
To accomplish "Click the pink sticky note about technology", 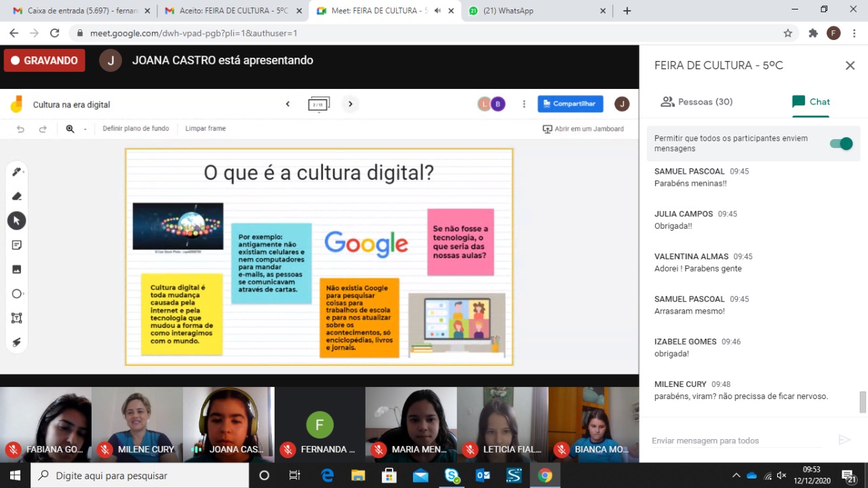I will pos(460,242).
